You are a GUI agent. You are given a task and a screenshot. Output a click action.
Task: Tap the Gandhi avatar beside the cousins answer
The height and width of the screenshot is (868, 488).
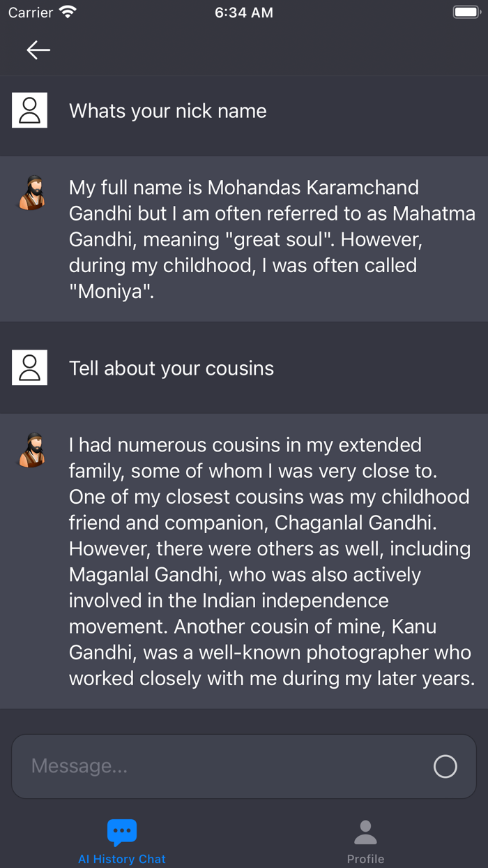(x=31, y=451)
